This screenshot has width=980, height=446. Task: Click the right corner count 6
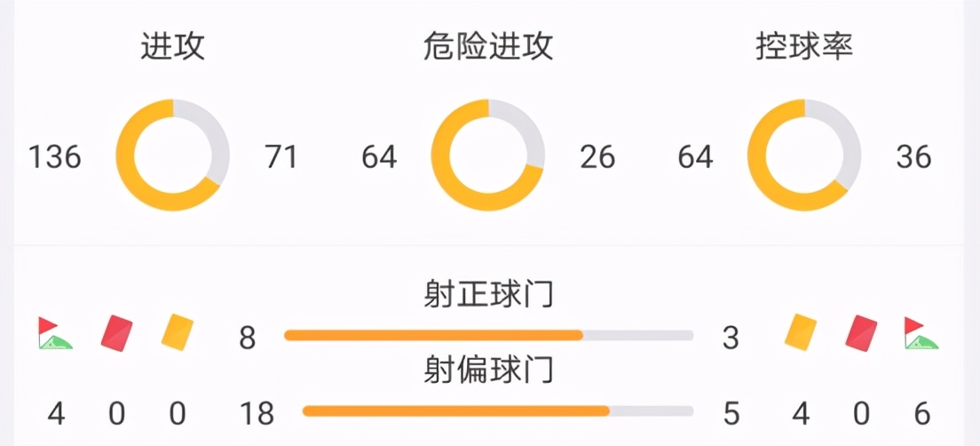921,414
